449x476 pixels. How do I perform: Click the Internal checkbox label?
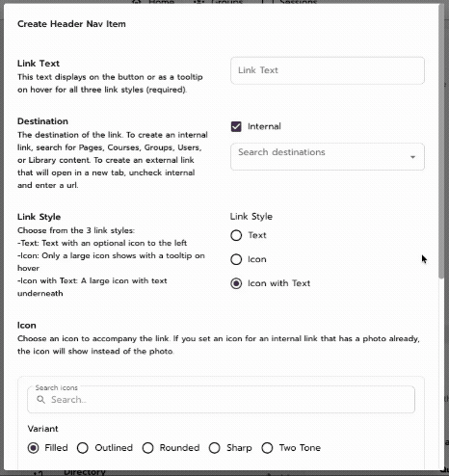click(x=264, y=126)
